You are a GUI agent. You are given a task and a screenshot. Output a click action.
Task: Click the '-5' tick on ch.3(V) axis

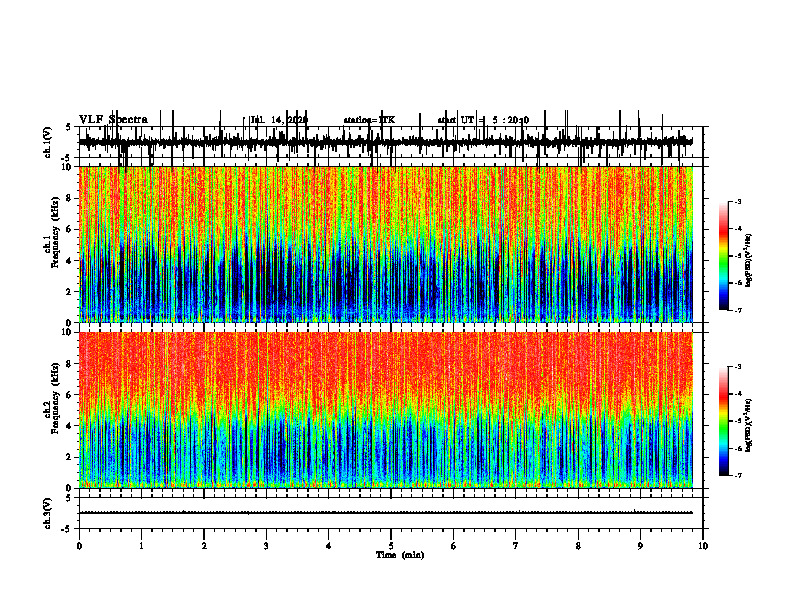pyautogui.click(x=67, y=529)
